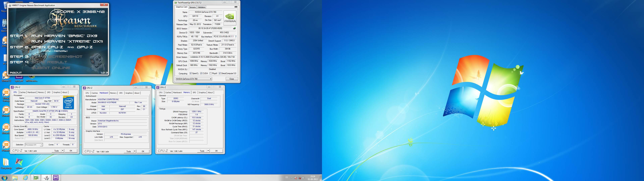
Task: Switch to GPU-Z via its taskbar button
Action: pos(36,178)
